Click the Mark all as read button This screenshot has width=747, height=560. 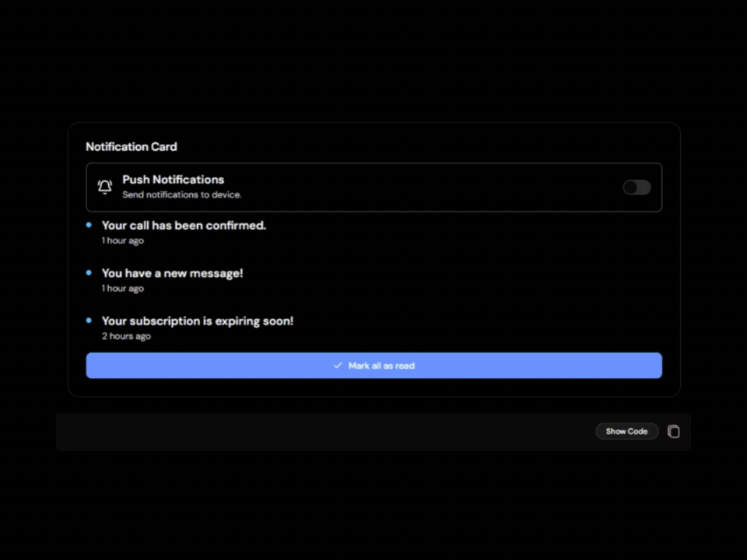[x=374, y=366]
